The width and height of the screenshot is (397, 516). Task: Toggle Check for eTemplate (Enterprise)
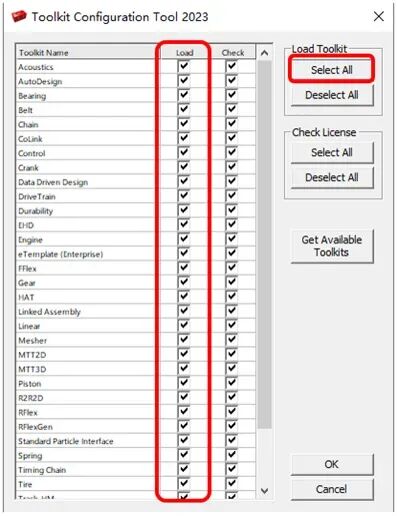(x=232, y=253)
